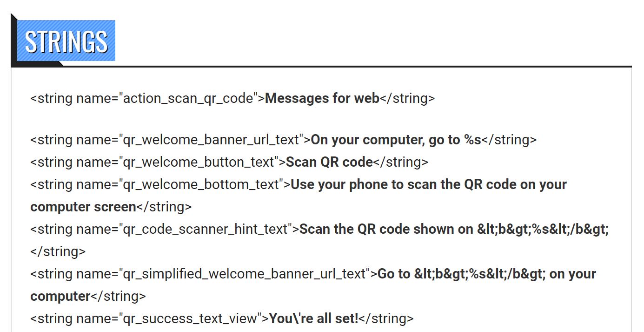644x332 pixels.
Task: Click the bold "You\'re all set!" text
Action: click(x=314, y=318)
